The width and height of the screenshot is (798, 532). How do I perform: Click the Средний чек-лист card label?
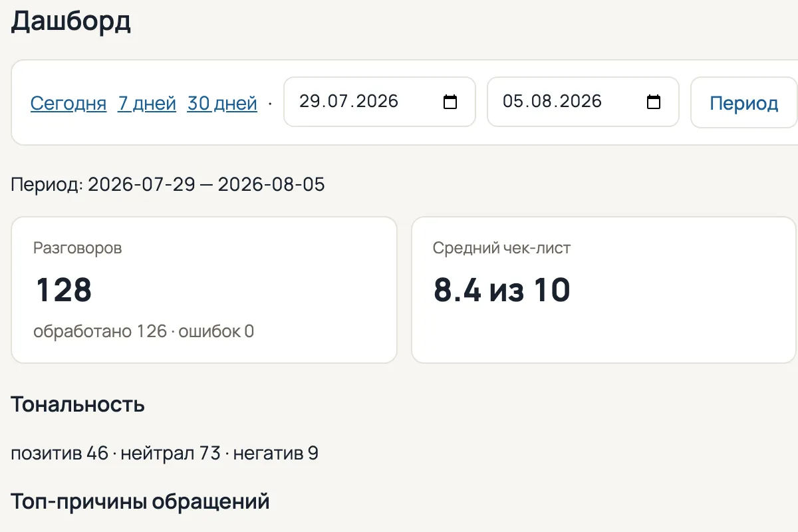pyautogui.click(x=501, y=248)
